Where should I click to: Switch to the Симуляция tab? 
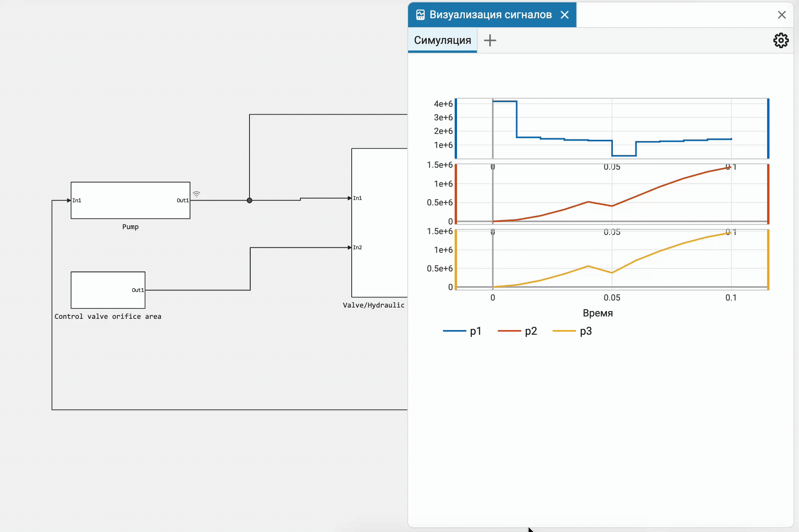tap(442, 40)
